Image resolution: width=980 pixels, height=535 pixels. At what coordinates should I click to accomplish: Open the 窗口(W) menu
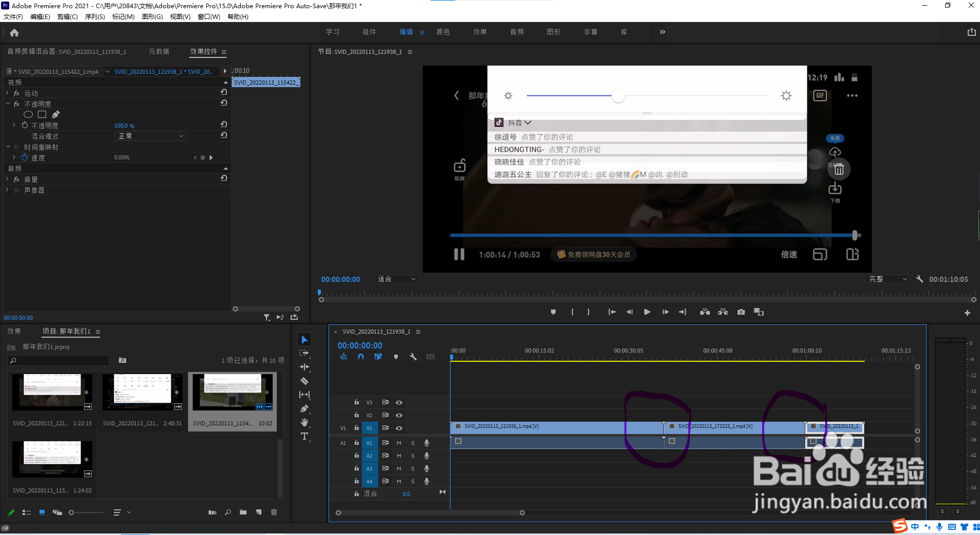tap(209, 17)
